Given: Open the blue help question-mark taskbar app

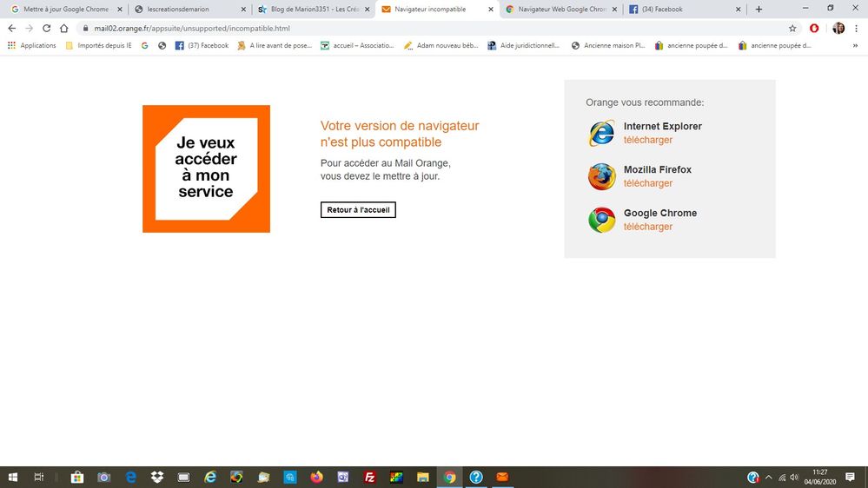Looking at the screenshot, I should (x=476, y=477).
